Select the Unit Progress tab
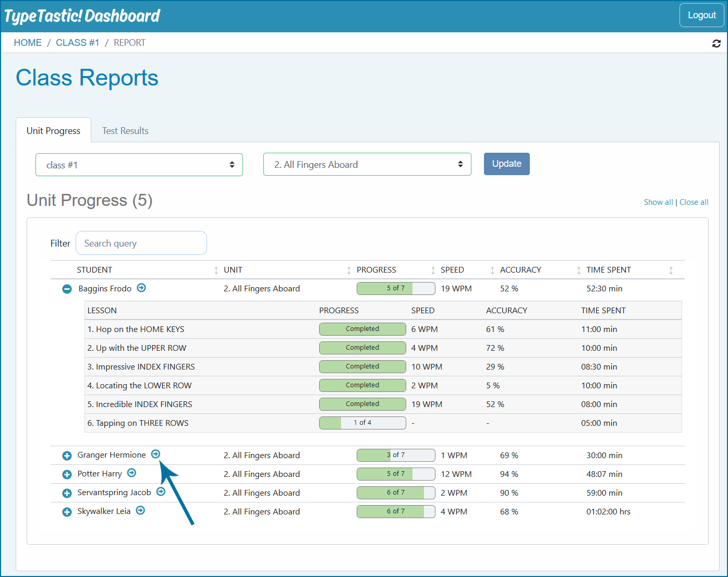This screenshot has height=577, width=728. click(54, 131)
